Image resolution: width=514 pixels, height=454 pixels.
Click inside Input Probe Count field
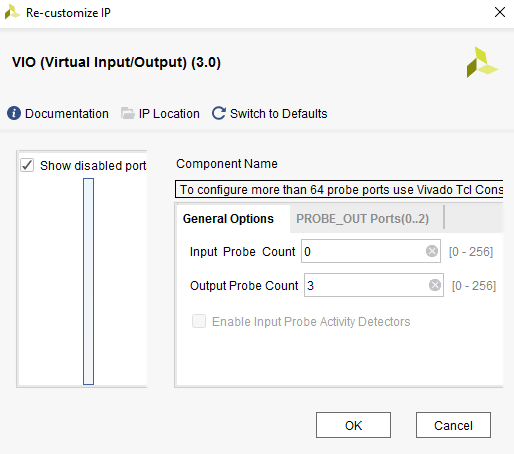pyautogui.click(x=363, y=251)
